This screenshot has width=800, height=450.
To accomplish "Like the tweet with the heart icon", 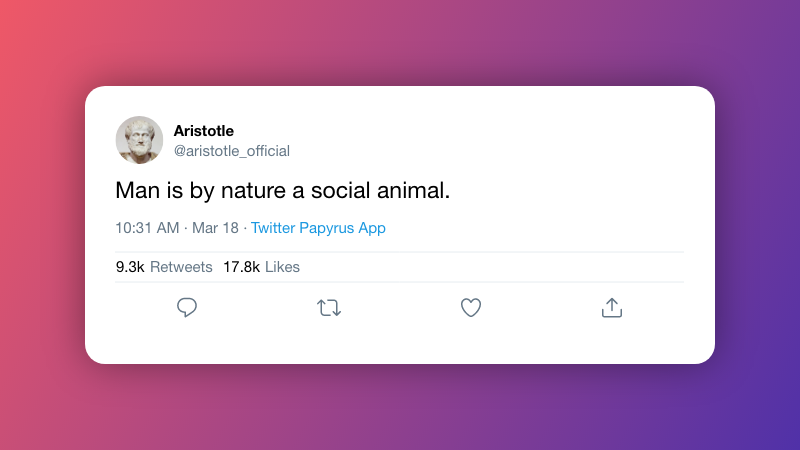I will click(x=471, y=308).
